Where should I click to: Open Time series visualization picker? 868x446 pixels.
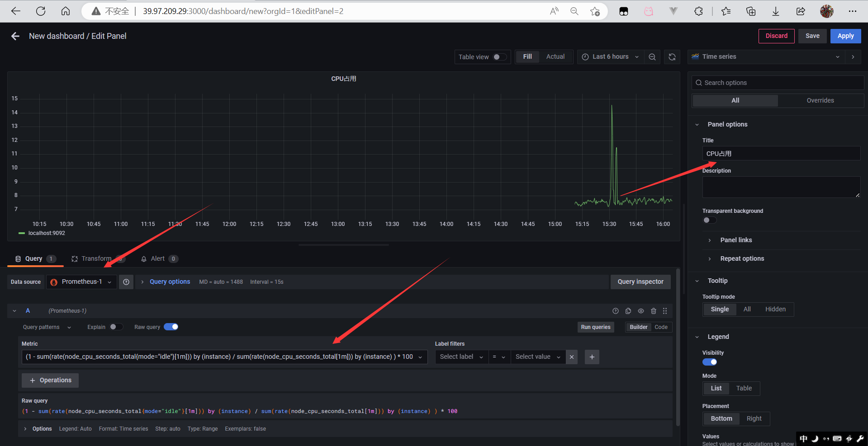766,57
